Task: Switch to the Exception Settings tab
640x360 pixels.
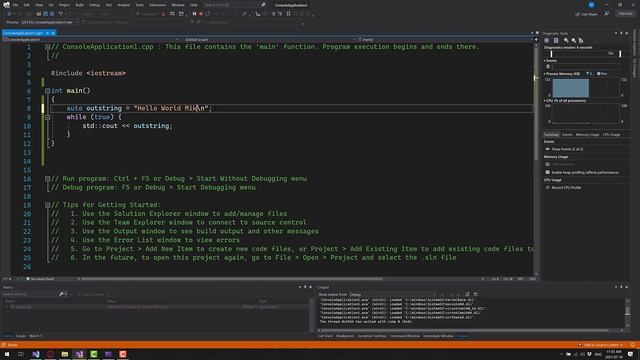Action: [372, 336]
